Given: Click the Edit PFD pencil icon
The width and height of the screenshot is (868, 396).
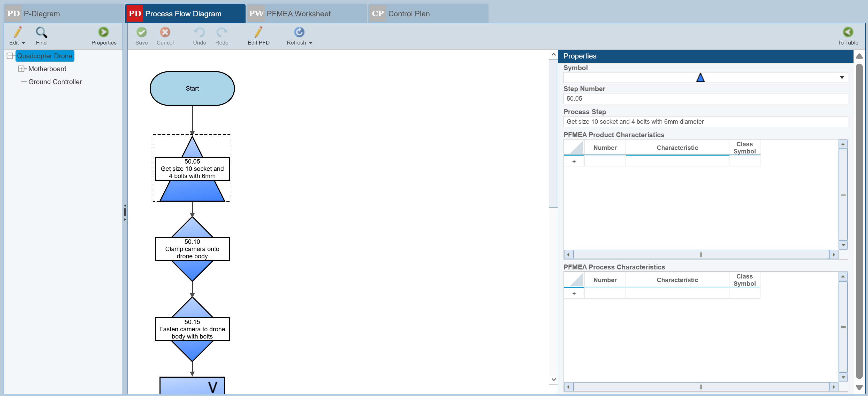Looking at the screenshot, I should click(x=258, y=32).
